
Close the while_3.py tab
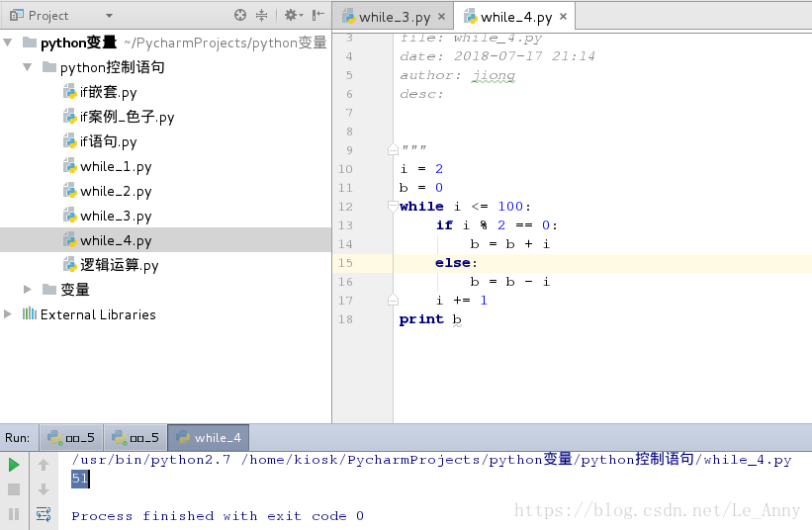point(441,17)
